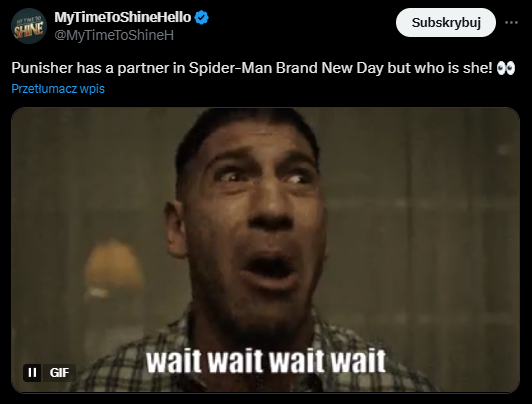532x404 pixels.
Task: Click the GIF label badge
Action: [59, 372]
